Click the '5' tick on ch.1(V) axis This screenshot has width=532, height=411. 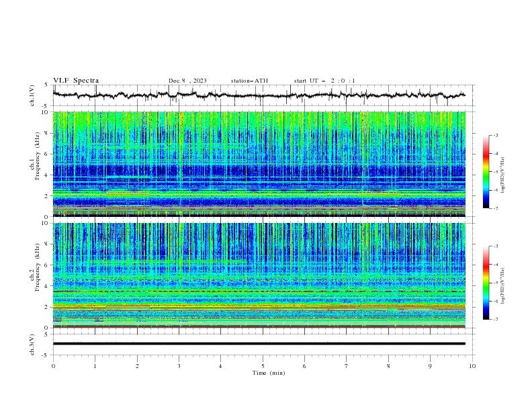(46, 85)
